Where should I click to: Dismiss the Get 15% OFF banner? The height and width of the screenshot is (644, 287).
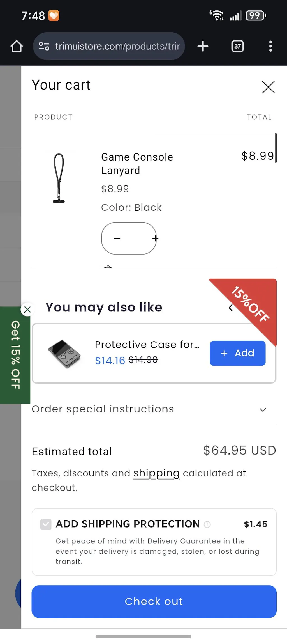coord(27,310)
